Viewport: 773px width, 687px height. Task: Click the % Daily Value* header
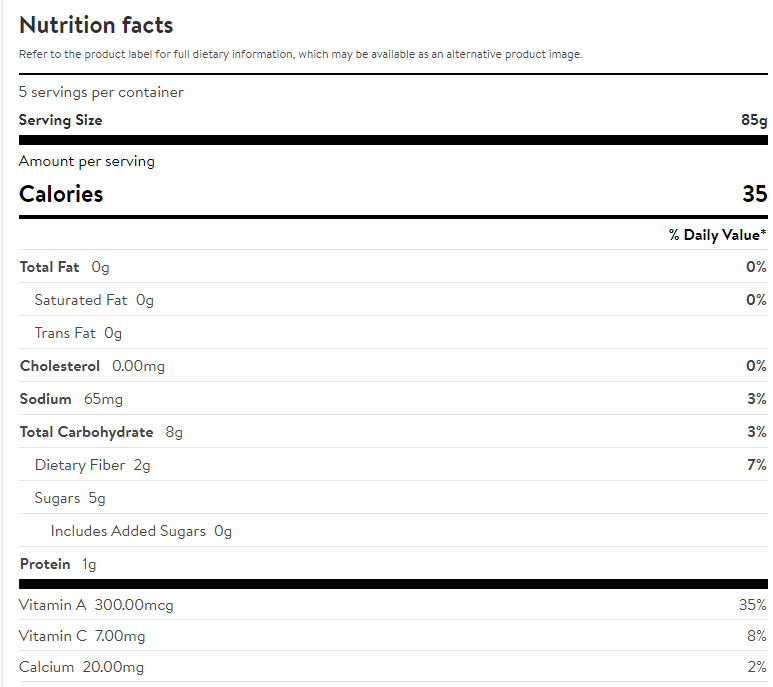click(717, 235)
